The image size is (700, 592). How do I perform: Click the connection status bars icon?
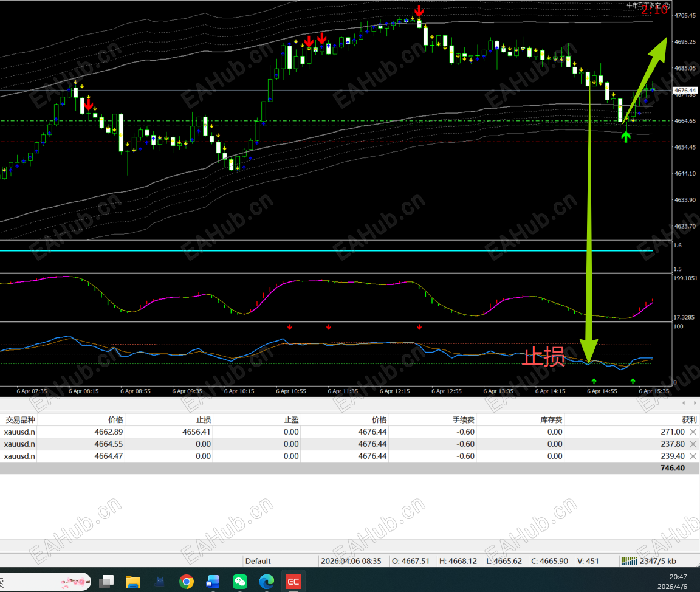point(629,561)
